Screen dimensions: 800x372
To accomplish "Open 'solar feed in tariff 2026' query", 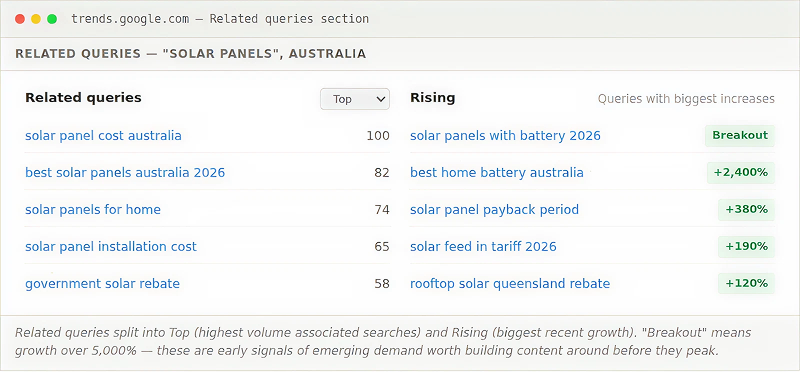I will click(483, 246).
